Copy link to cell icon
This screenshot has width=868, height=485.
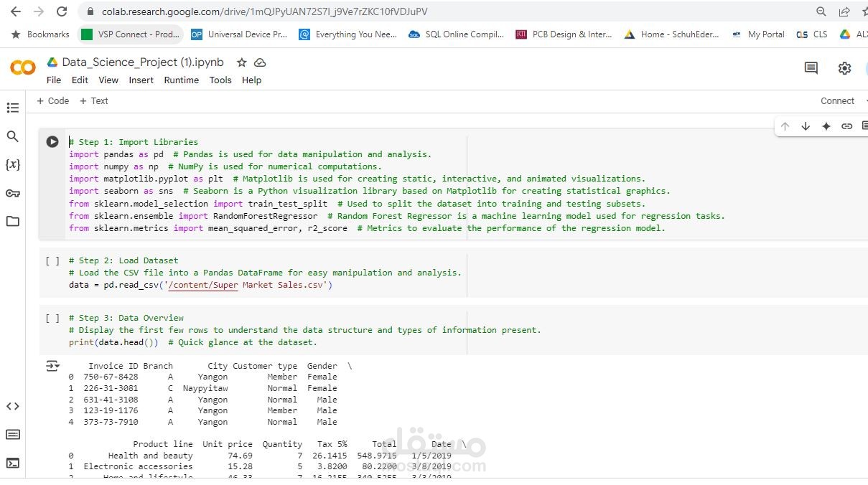pos(847,126)
